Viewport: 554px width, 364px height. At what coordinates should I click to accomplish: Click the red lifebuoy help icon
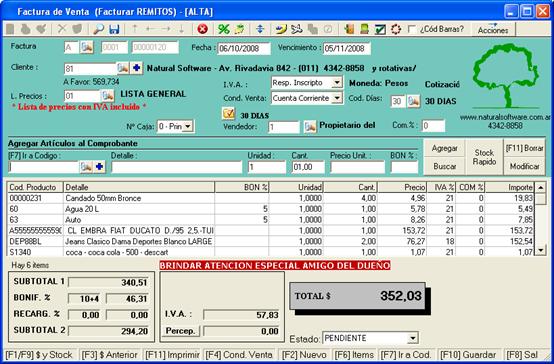(x=396, y=29)
